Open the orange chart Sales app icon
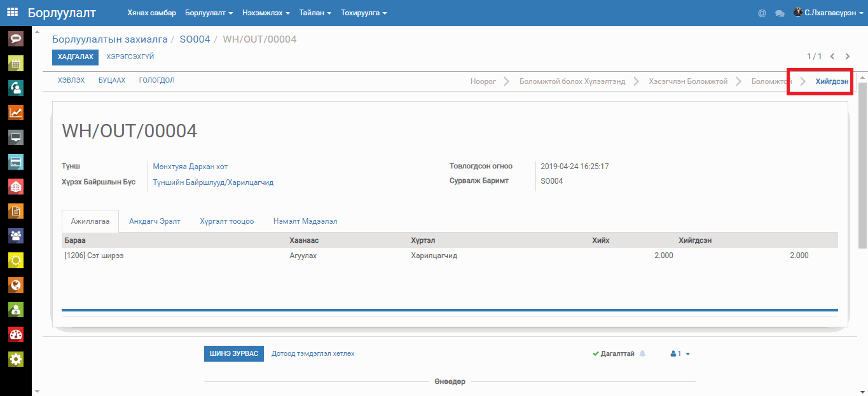This screenshot has height=396, width=868. click(x=16, y=113)
